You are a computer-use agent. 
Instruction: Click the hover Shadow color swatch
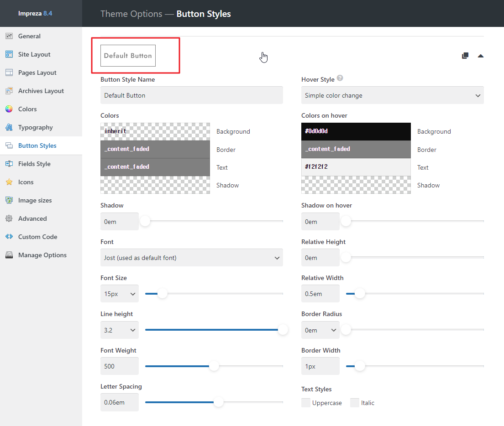(356, 185)
